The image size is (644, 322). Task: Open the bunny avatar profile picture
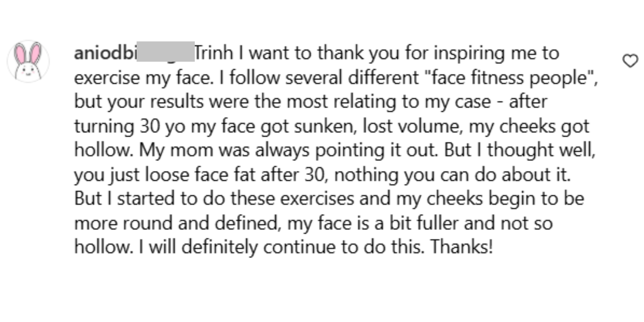[28, 61]
